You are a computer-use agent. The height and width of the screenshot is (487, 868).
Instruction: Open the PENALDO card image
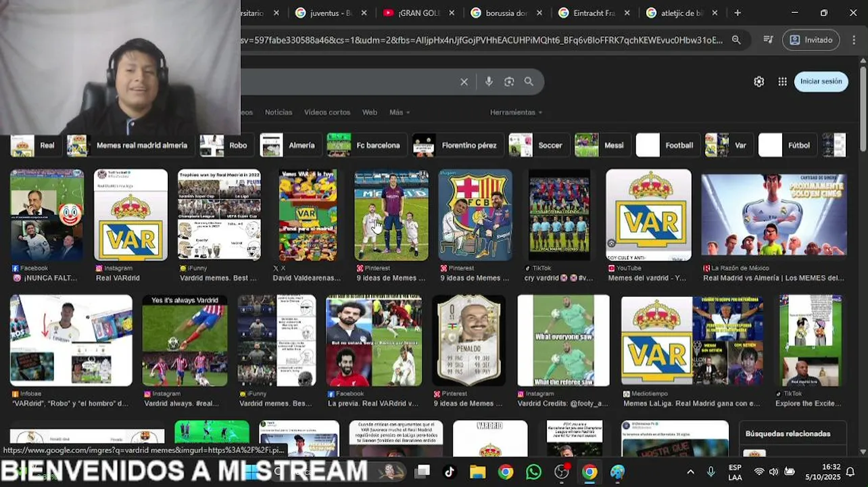coord(469,340)
